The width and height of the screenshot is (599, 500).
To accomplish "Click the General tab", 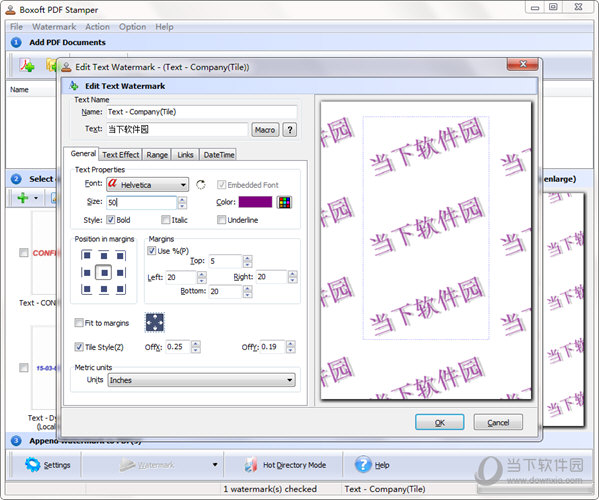I will (x=83, y=154).
